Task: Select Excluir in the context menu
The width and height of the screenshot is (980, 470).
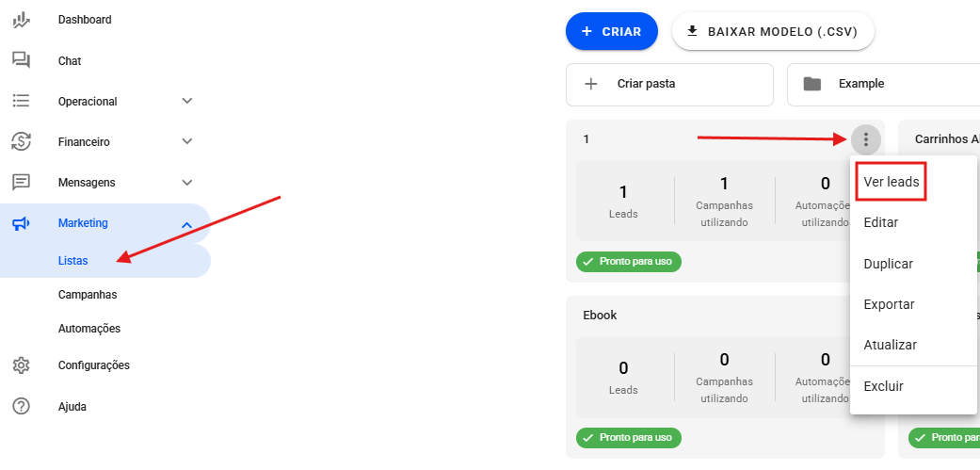Action: pos(883,386)
